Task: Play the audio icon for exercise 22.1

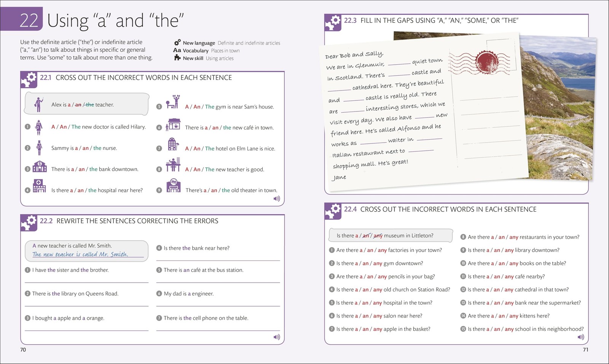Action: (277, 199)
